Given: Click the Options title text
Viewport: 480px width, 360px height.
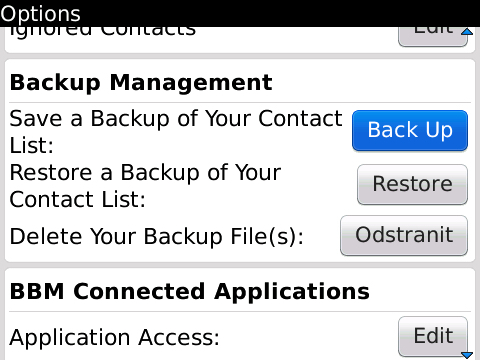Looking at the screenshot, I should (40, 14).
